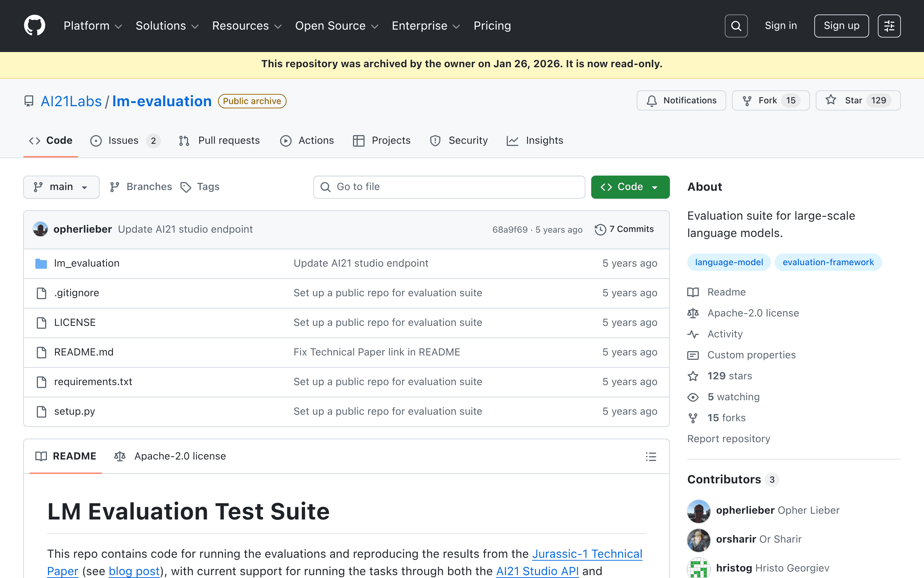Click the scales icon beside Apache-2.0 license in About
Image resolution: width=924 pixels, height=578 pixels.
pyautogui.click(x=693, y=313)
